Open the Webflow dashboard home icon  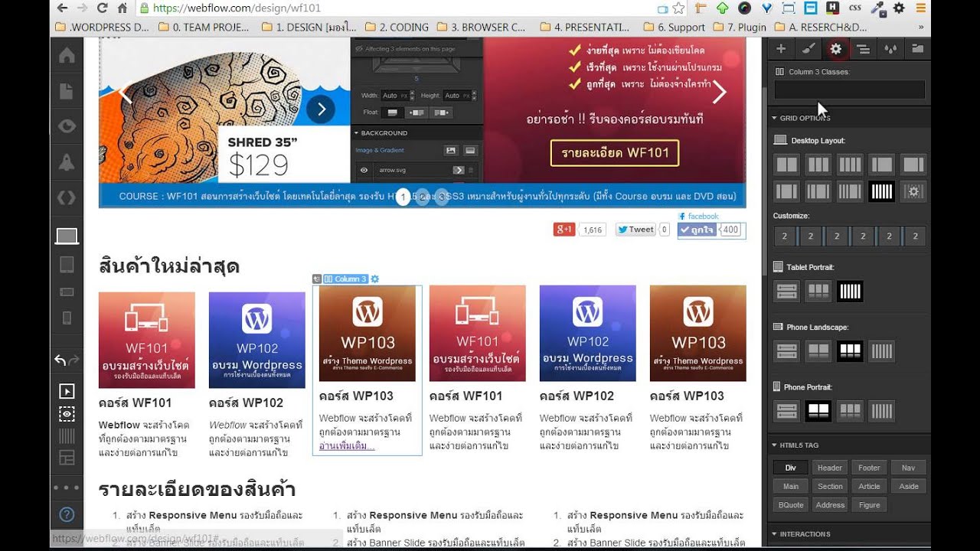point(67,56)
